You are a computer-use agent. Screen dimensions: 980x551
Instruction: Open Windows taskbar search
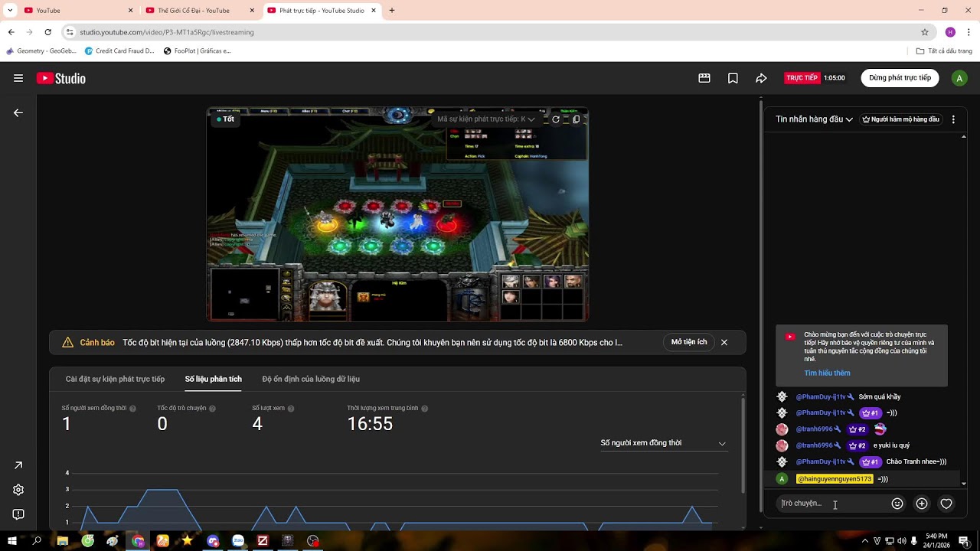pos(37,541)
